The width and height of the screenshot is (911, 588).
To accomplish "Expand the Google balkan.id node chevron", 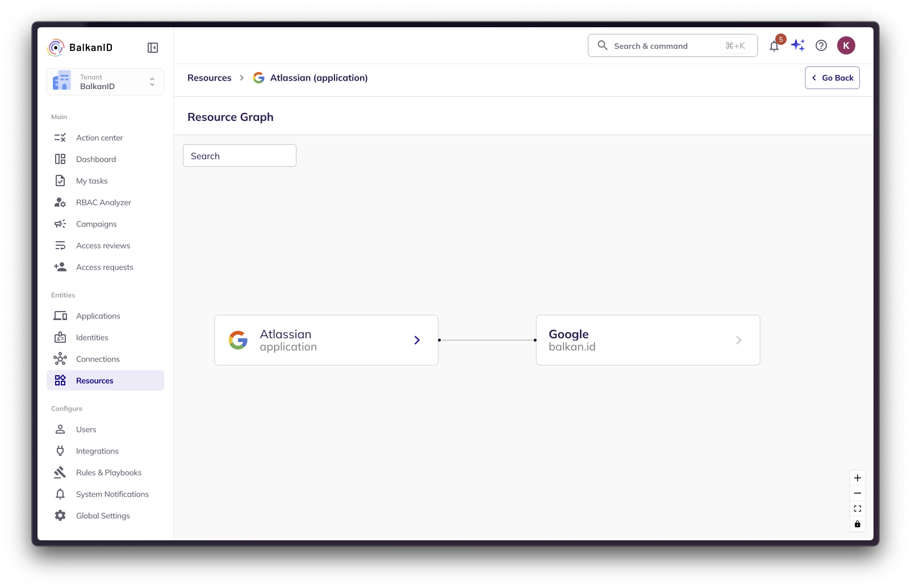I will [738, 340].
